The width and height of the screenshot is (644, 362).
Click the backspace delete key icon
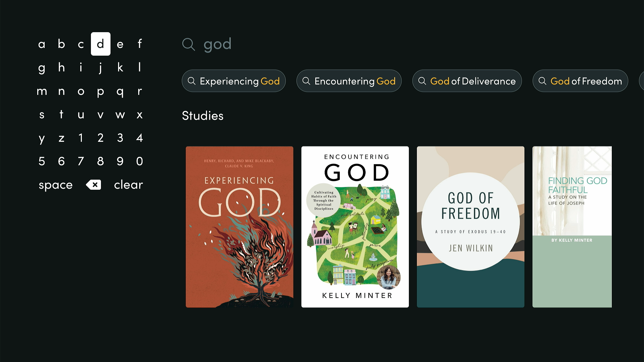94,185
